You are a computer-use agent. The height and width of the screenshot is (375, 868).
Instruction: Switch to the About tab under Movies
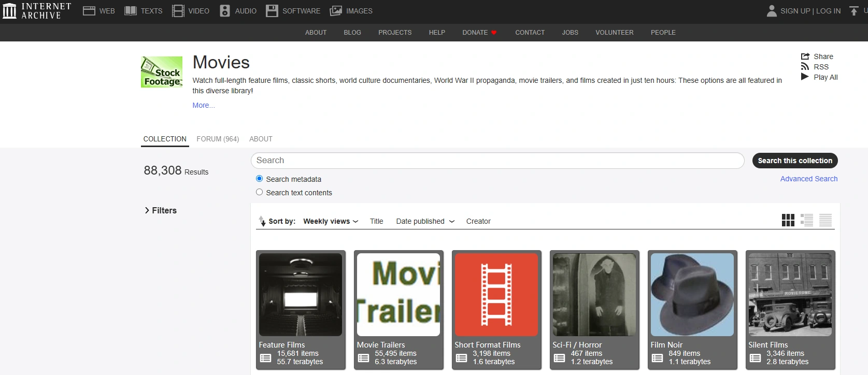(x=261, y=139)
